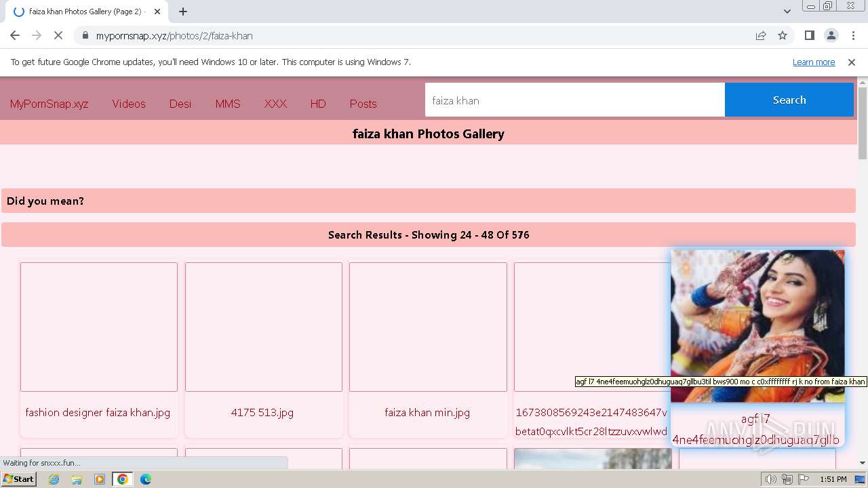868x488 pixels.
Task: Open Windows Explorer folder in taskbar
Action: coord(77,479)
